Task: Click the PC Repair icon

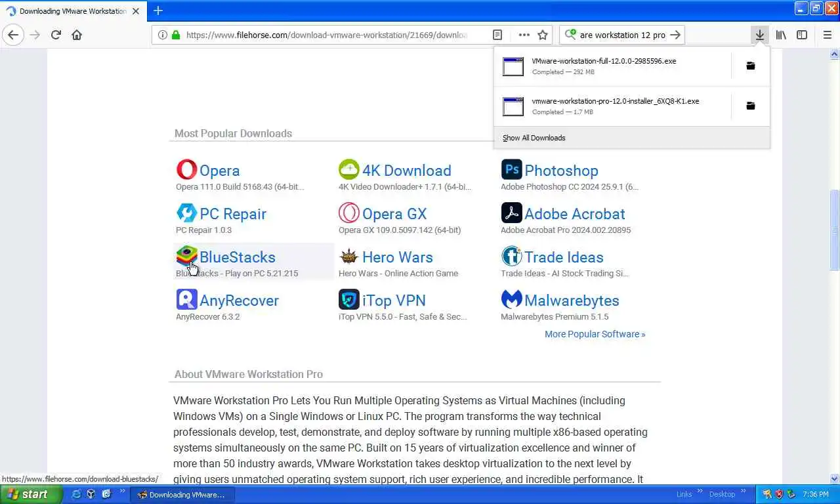Action: (x=186, y=213)
